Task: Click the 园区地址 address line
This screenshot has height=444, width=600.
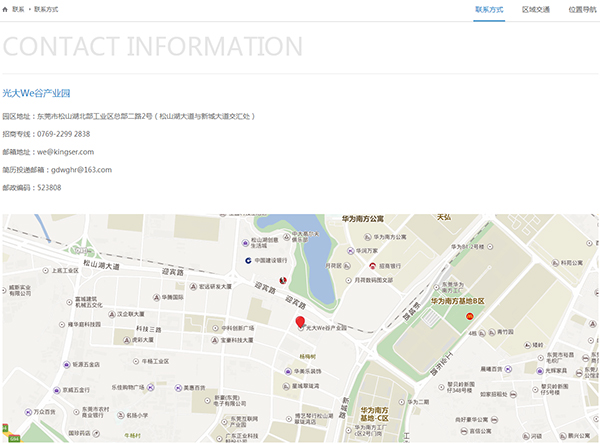Action: coord(129,116)
